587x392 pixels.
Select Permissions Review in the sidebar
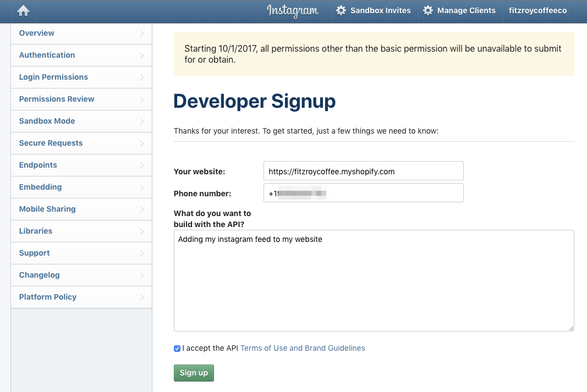point(81,100)
